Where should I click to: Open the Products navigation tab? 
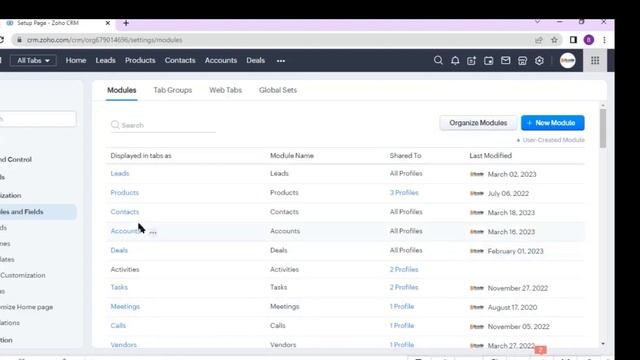click(x=140, y=60)
